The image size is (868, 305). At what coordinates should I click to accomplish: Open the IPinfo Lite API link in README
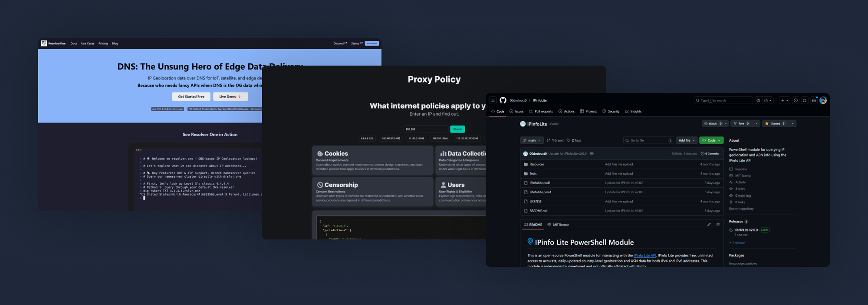pos(644,255)
